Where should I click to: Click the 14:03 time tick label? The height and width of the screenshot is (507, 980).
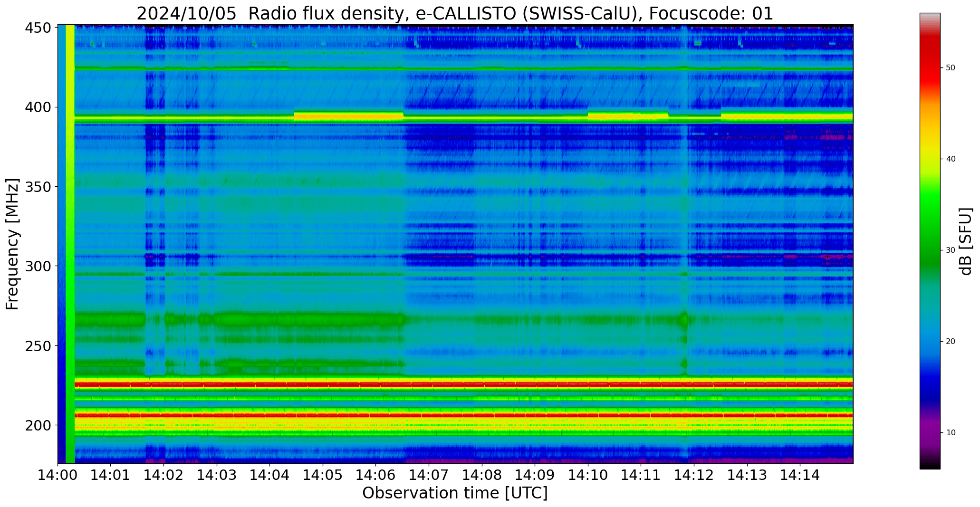(217, 474)
